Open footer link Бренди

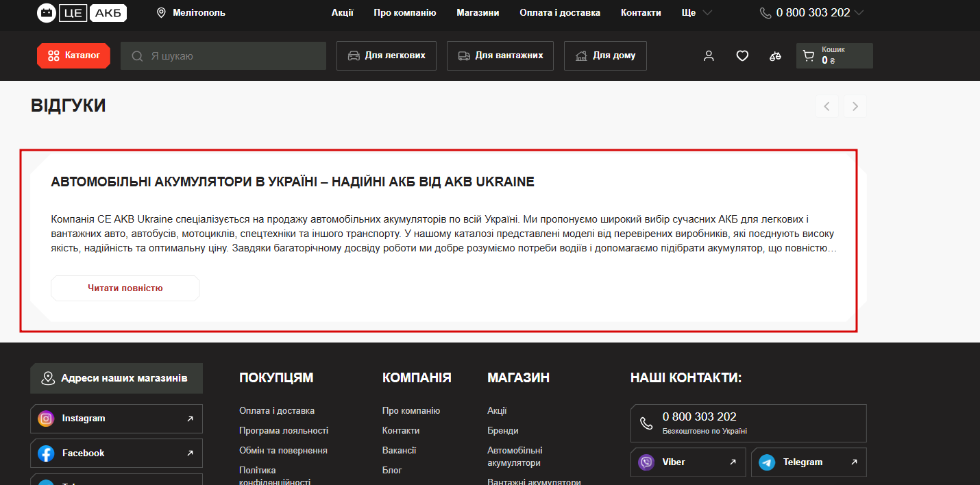pyautogui.click(x=503, y=431)
